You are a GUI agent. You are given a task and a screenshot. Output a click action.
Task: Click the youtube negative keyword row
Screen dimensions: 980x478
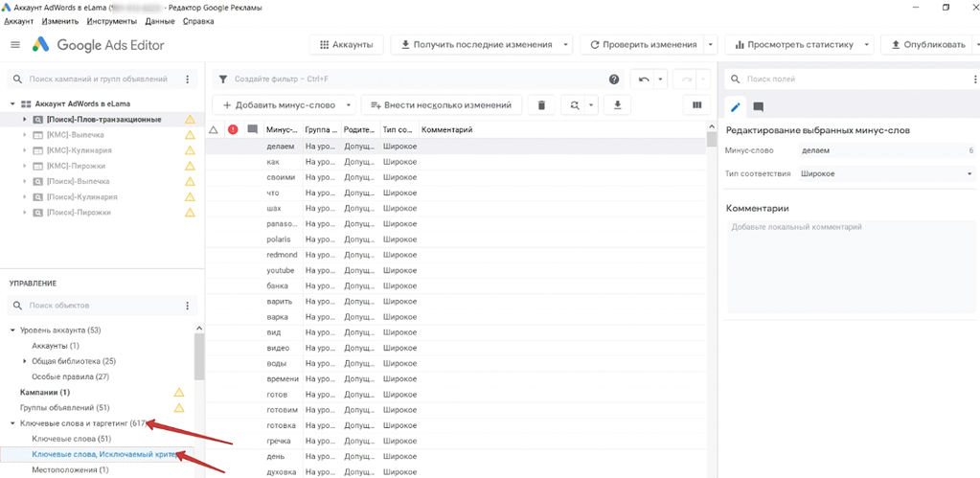456,270
